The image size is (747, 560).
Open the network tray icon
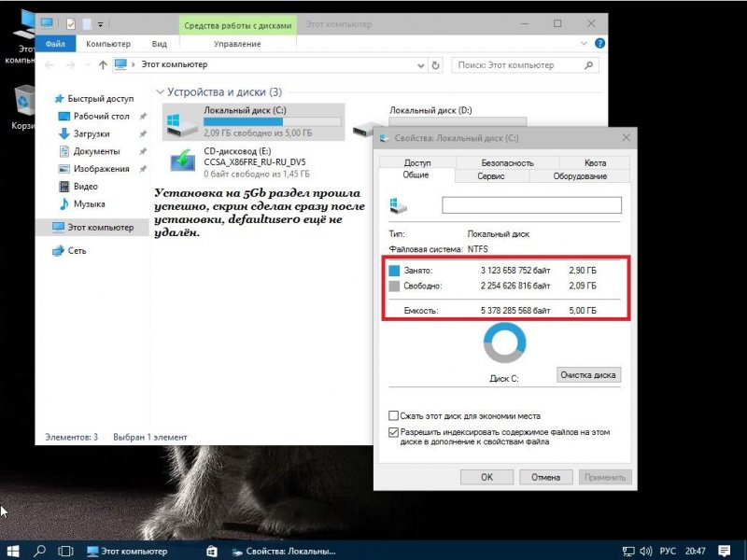[x=628, y=552]
